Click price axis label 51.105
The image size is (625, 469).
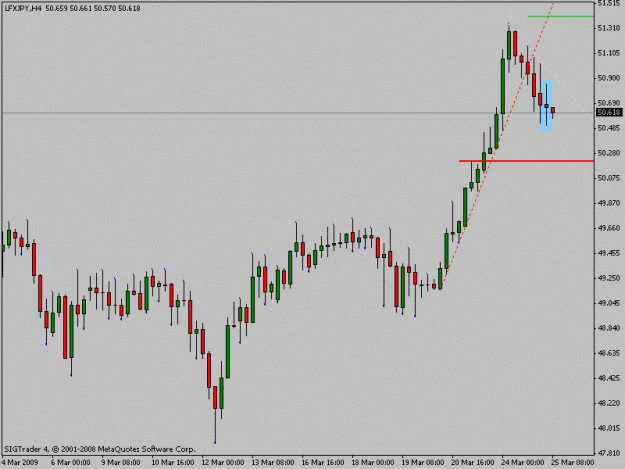click(x=609, y=53)
